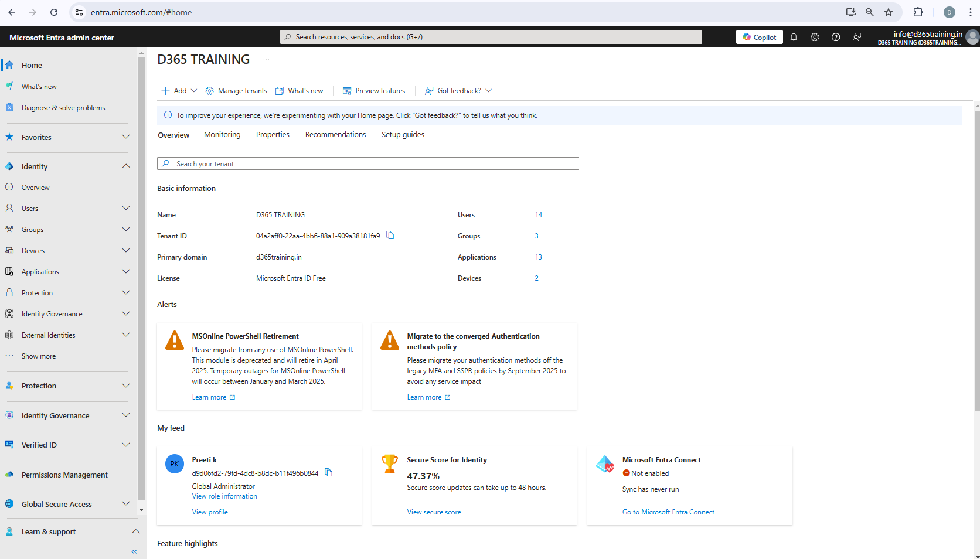
Task: Click the feedback icon in top header
Action: click(x=857, y=37)
